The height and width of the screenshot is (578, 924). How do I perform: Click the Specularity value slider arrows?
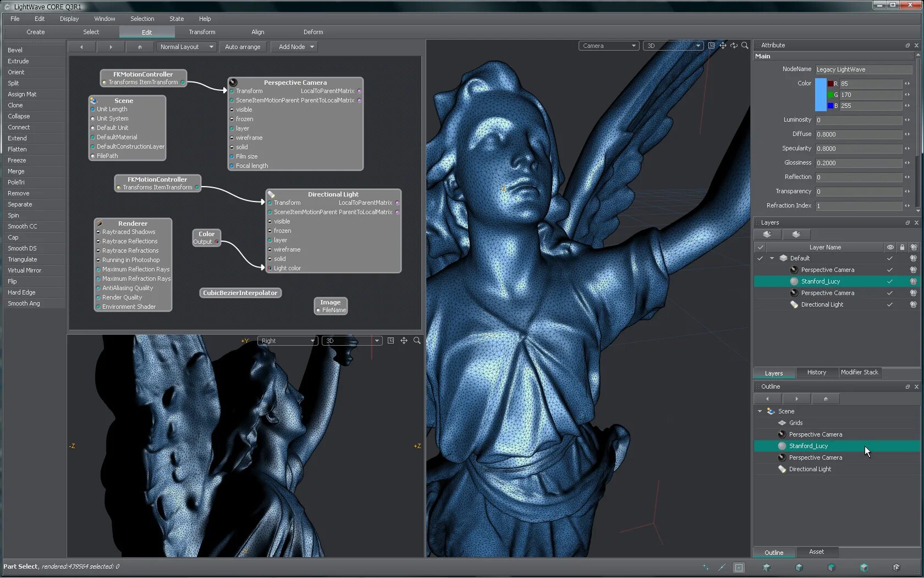pos(907,149)
